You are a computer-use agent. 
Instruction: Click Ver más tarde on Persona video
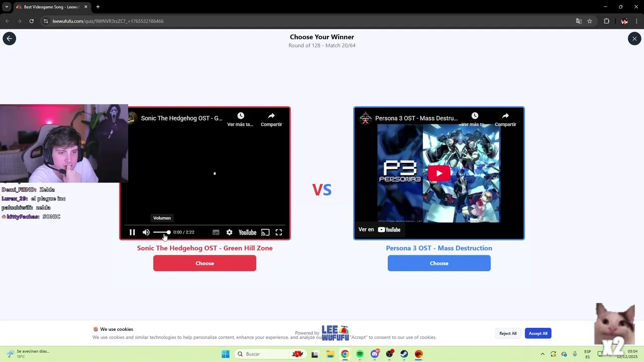(x=474, y=119)
